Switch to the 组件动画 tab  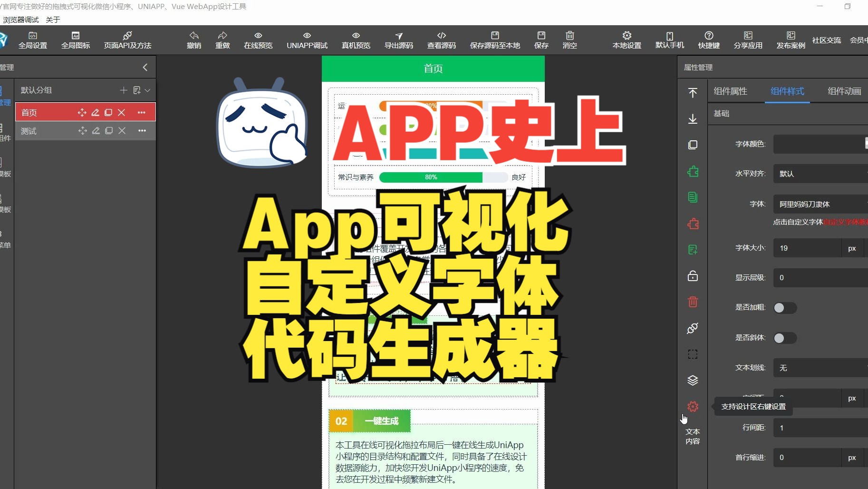click(x=844, y=91)
